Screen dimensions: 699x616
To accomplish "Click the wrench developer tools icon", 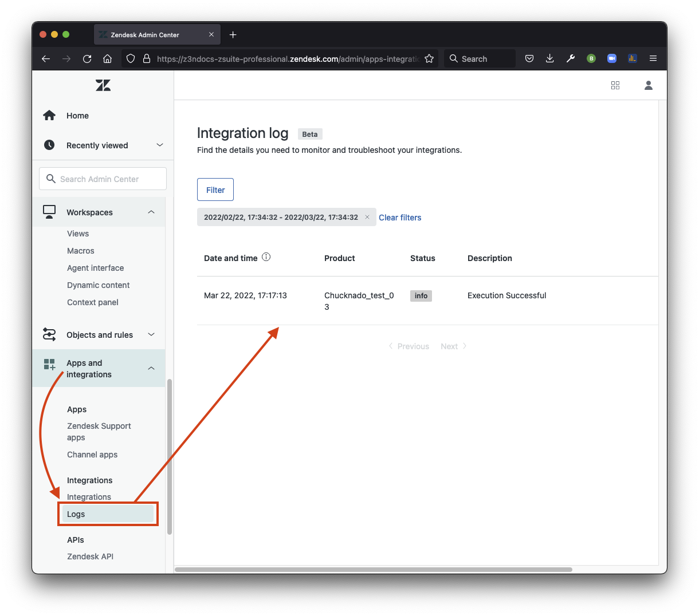I will (x=571, y=58).
